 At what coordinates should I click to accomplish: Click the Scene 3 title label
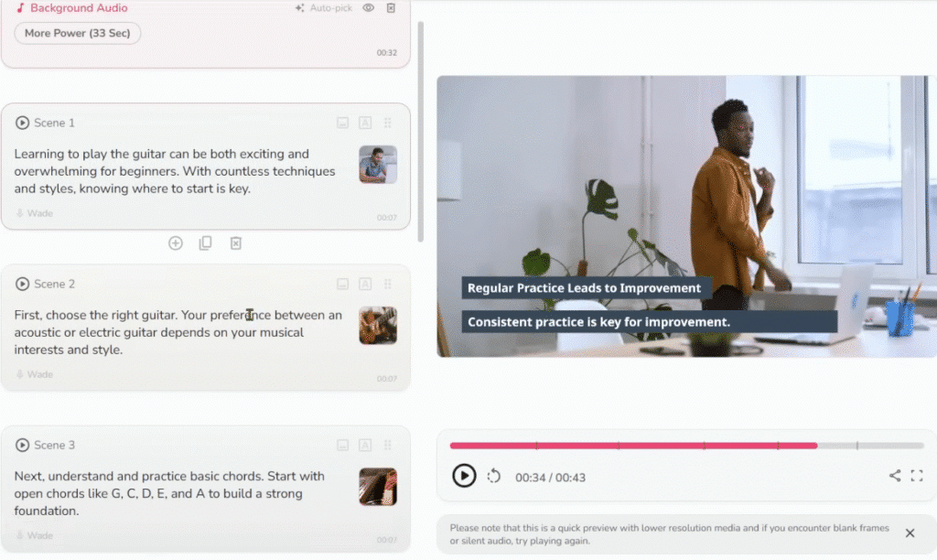pos(54,446)
